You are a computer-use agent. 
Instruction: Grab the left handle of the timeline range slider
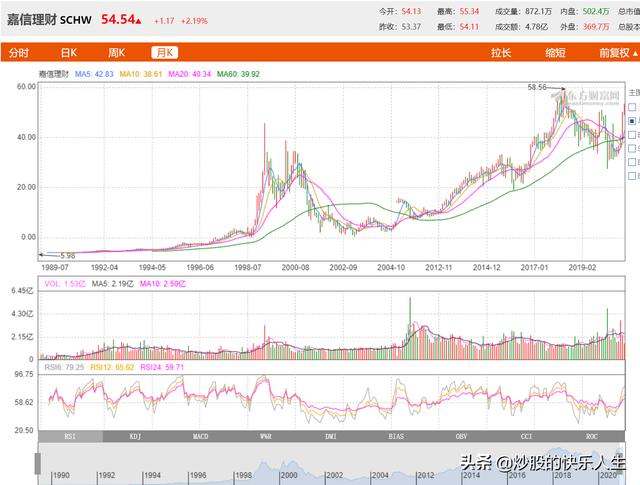click(x=38, y=464)
